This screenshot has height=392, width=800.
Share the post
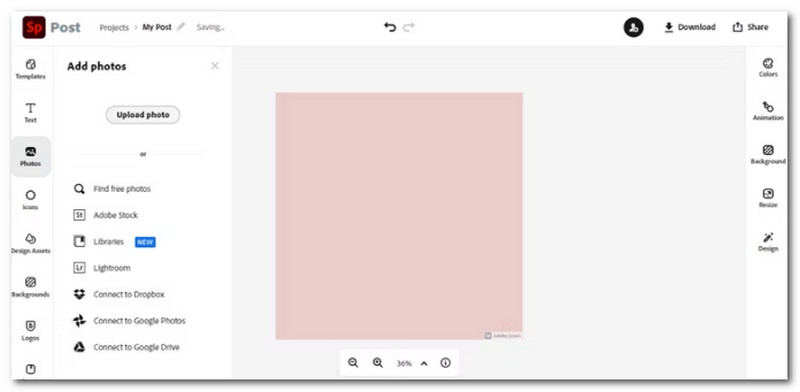(x=750, y=27)
